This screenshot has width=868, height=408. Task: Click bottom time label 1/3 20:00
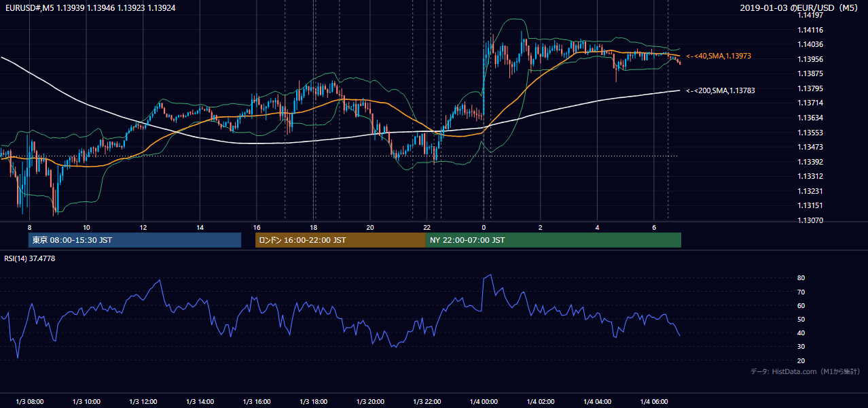pyautogui.click(x=370, y=402)
